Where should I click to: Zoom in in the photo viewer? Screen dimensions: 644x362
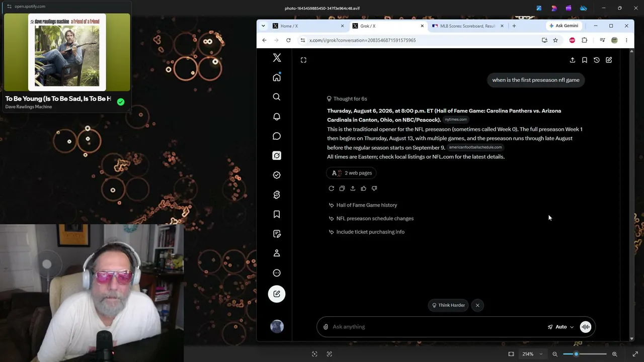[615, 354]
